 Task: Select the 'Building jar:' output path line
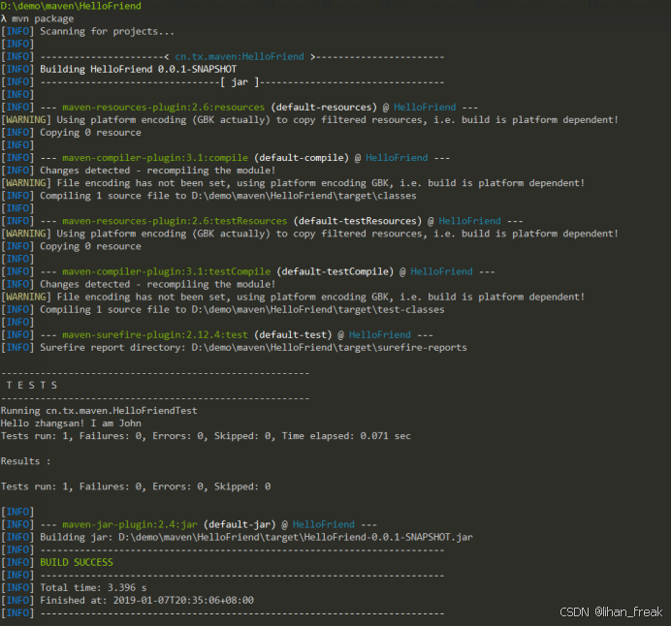click(x=256, y=537)
